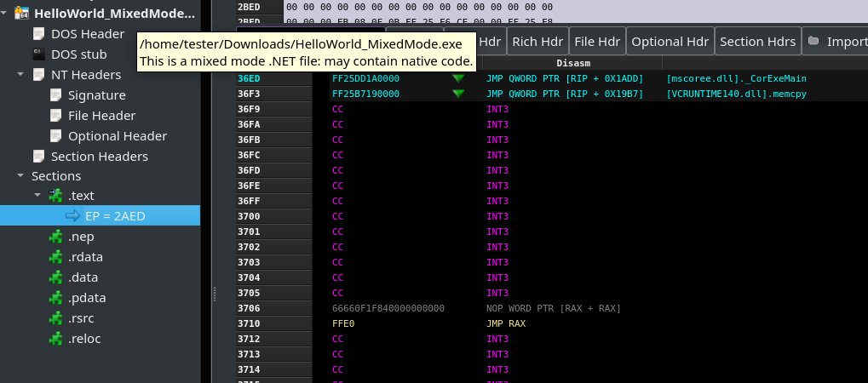This screenshot has width=868, height=383.
Task: Click address 36F9 in the disassembly
Action: click(x=249, y=109)
